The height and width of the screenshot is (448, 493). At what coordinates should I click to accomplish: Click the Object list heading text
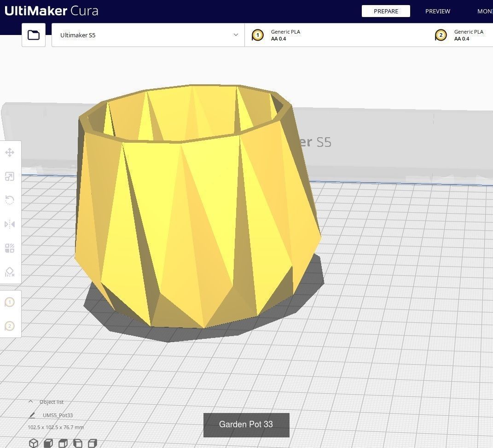point(52,402)
